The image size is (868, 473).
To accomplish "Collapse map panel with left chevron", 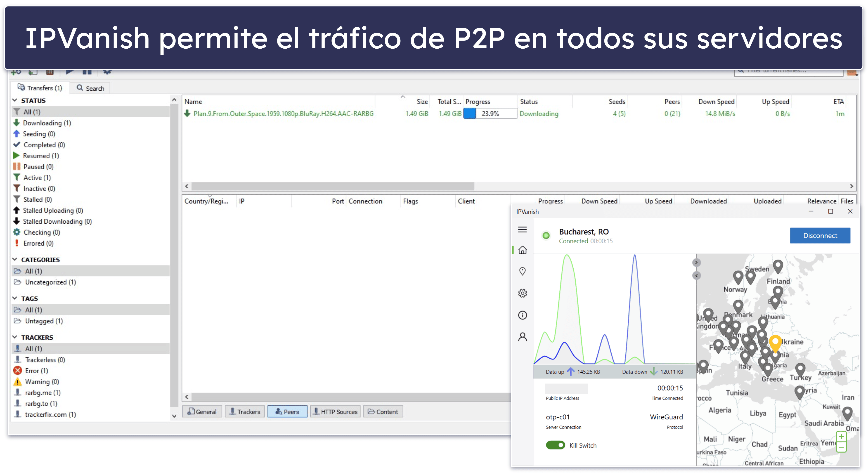I will click(696, 276).
